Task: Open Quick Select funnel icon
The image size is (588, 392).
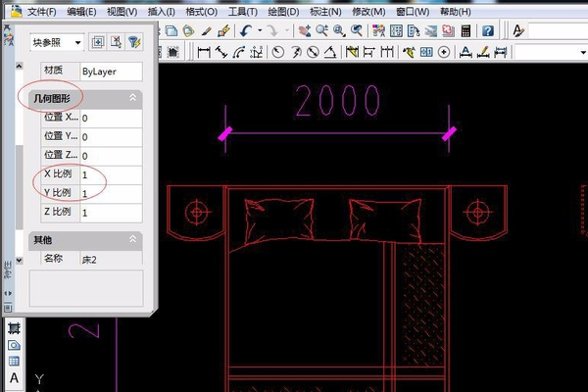Action: tap(134, 42)
